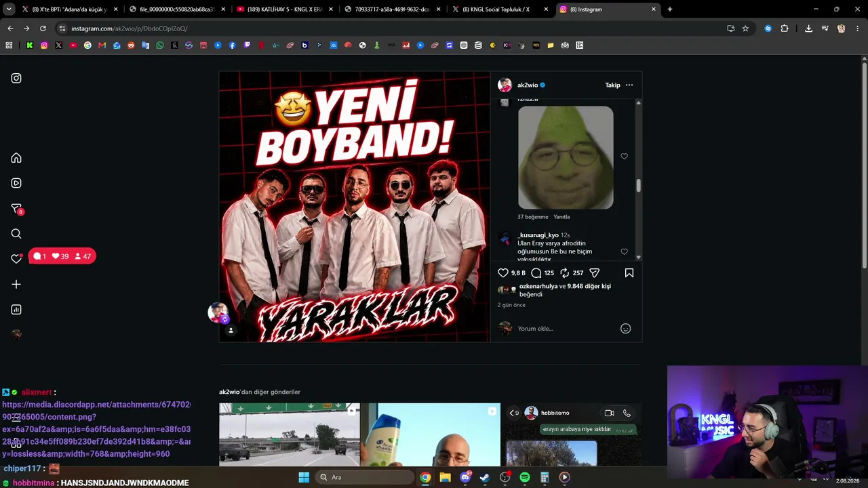
Task: Bookmark this page with the star icon
Action: pyautogui.click(x=745, y=28)
